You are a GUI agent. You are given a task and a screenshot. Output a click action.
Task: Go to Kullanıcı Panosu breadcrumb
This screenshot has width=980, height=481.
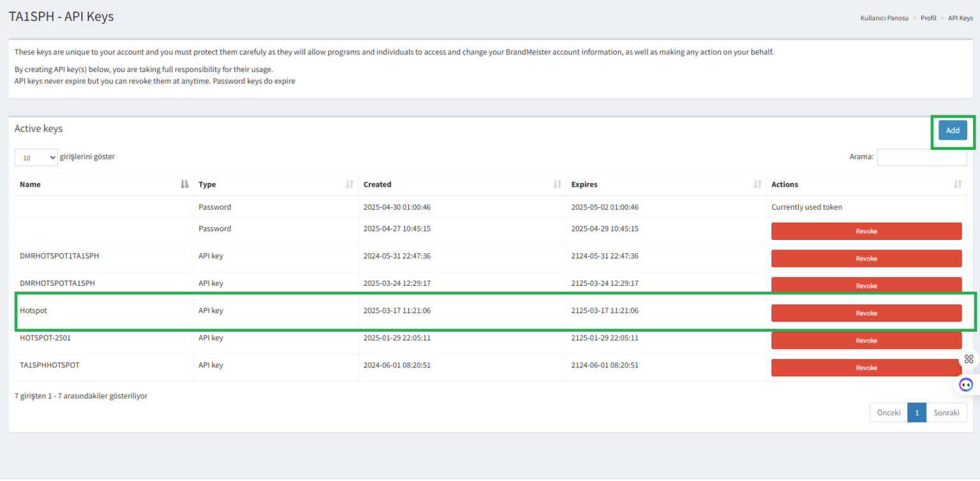[884, 18]
